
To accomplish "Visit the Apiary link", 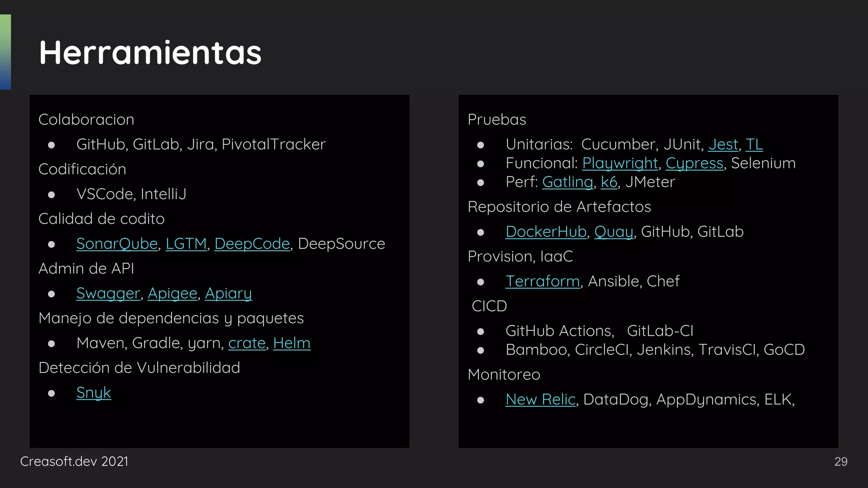I will pyautogui.click(x=228, y=293).
